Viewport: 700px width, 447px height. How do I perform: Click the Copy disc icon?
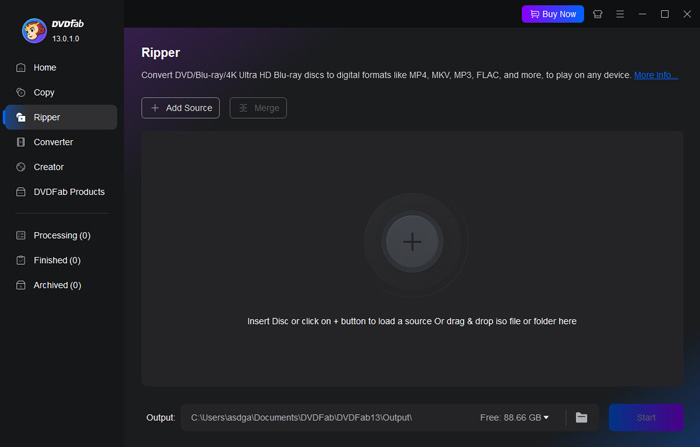coord(21,92)
